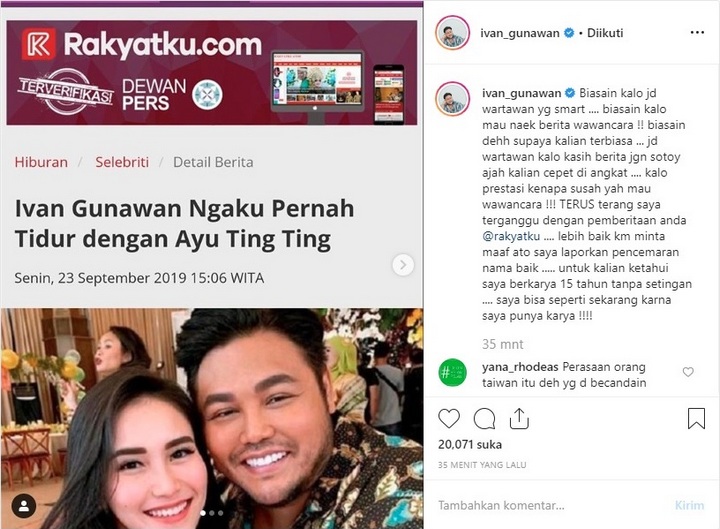Image resolution: width=720 pixels, height=529 pixels.
Task: Share the post using the share icon
Action: (519, 418)
